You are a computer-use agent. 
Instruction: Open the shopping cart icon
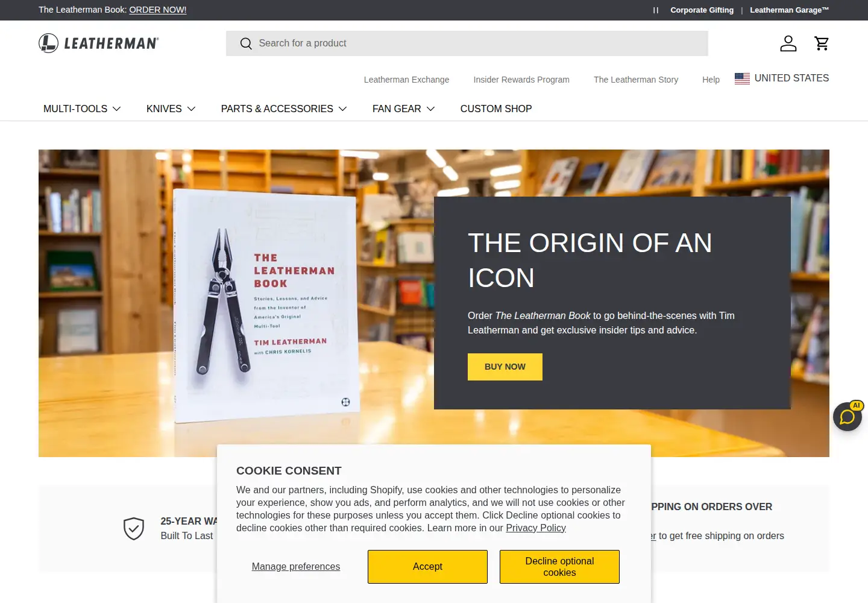(x=822, y=43)
